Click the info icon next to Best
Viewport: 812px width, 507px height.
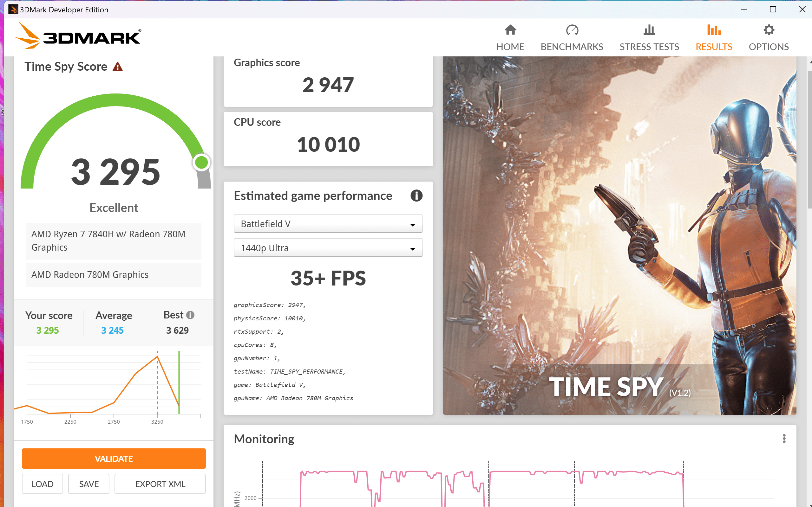(190, 315)
